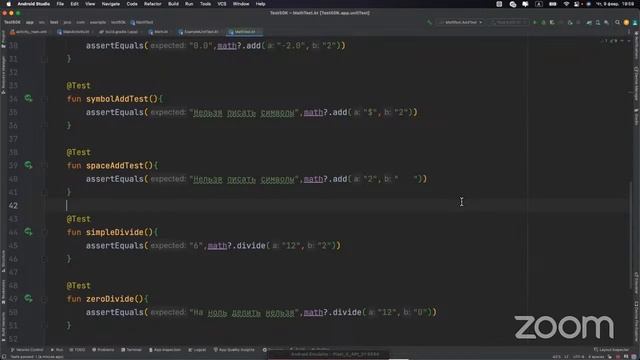Switch to the Math.kt tab
The width and height of the screenshot is (640, 360).
coord(160,32)
